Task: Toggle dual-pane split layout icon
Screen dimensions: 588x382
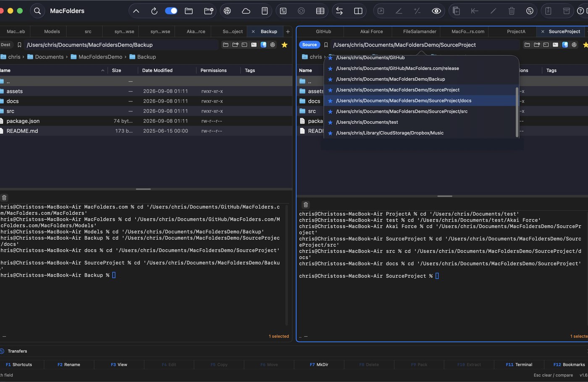Action: tap(358, 11)
